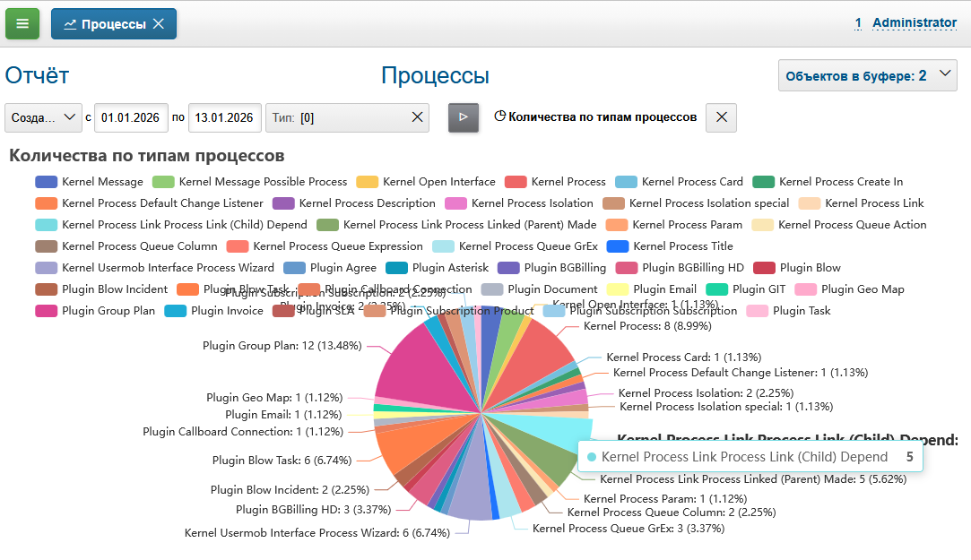
Task: Run report with the play button
Action: click(464, 117)
